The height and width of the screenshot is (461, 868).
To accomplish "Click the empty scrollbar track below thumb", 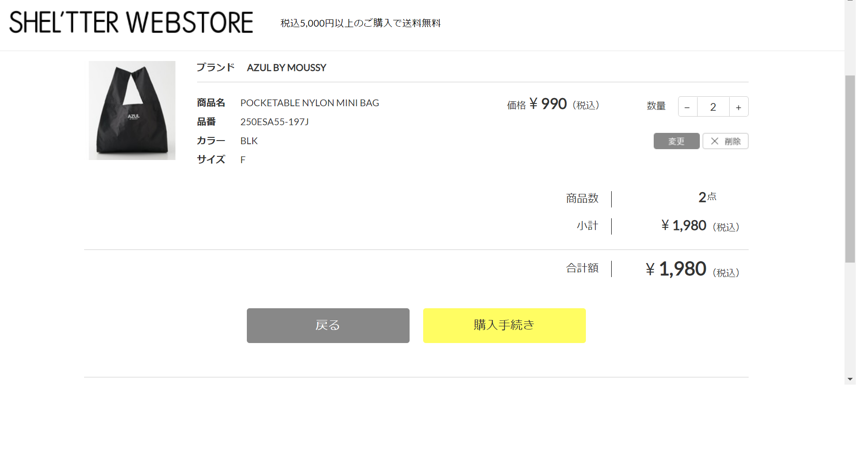I will click(x=850, y=319).
